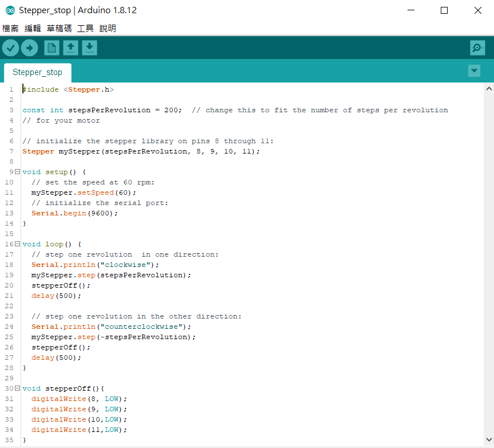The height and width of the screenshot is (448, 494).
Task: Collapse the stepperOff() function fold marker
Action: pyautogui.click(x=17, y=388)
